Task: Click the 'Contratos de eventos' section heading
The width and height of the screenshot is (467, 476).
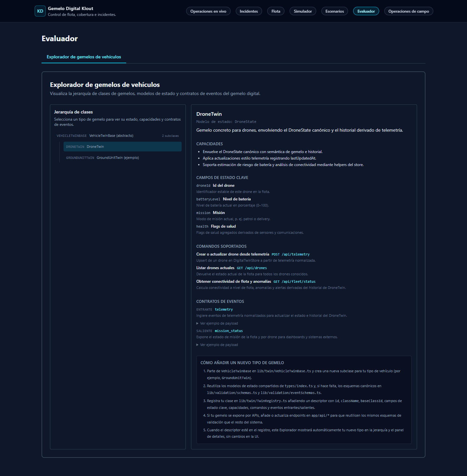Action: coord(220,302)
